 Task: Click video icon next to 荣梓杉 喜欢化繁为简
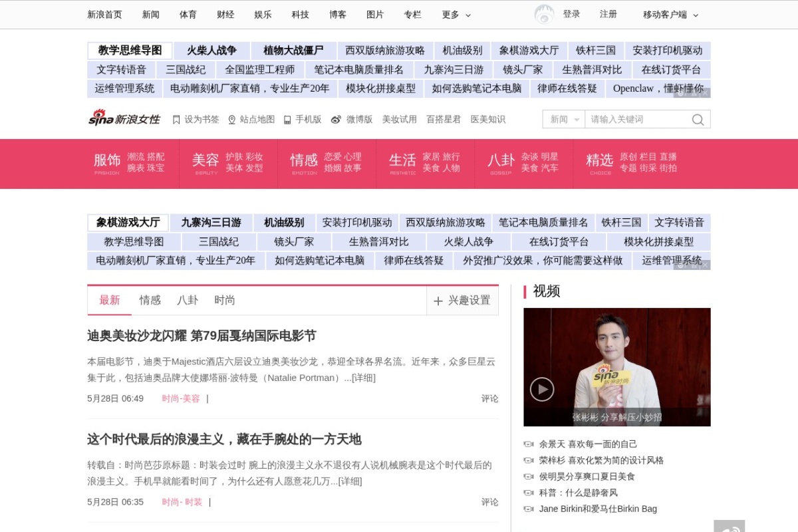(x=529, y=460)
